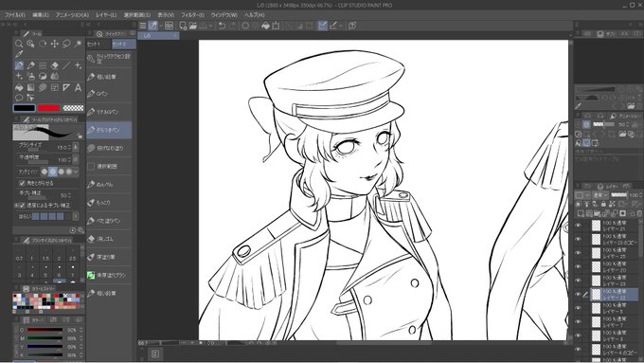Hide layer 5 with its eye icon

(x=579, y=308)
